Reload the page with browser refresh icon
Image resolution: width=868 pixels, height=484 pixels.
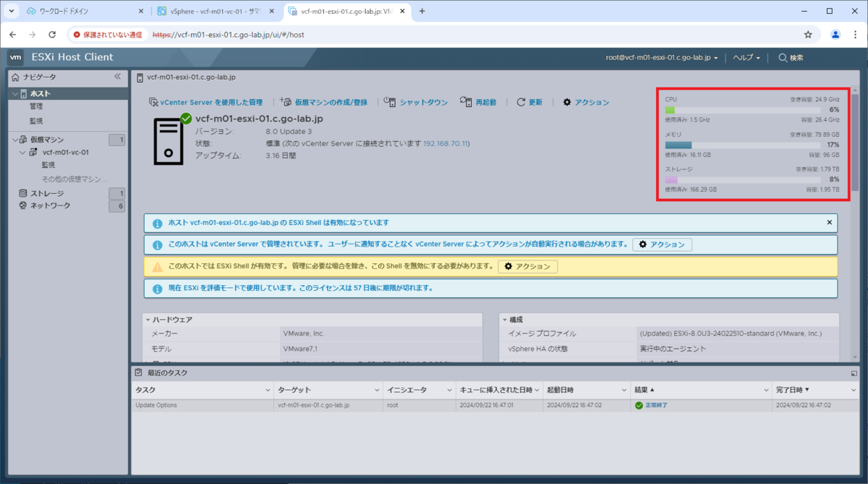pos(52,34)
